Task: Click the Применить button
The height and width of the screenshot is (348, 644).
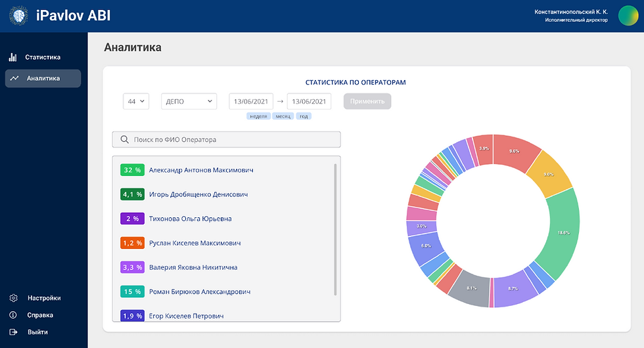Action: [367, 101]
